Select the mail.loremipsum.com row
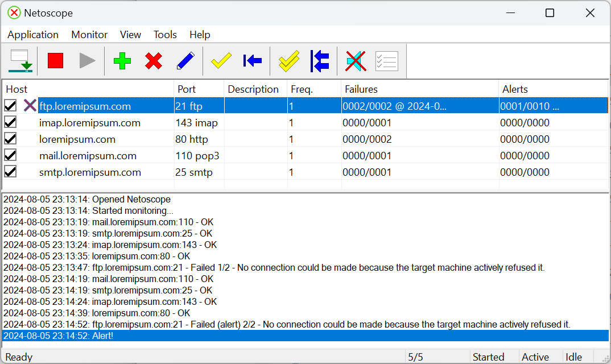Screen dimensions: 611x364 (305, 155)
